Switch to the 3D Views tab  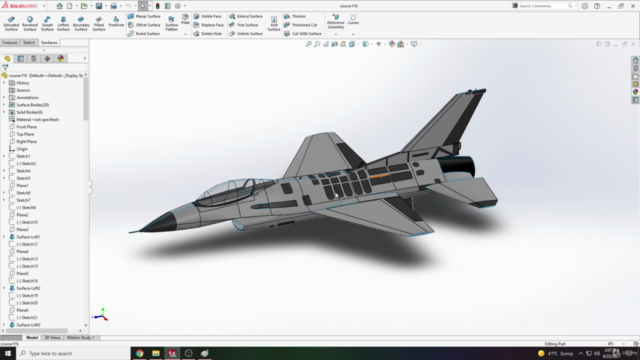click(x=52, y=338)
